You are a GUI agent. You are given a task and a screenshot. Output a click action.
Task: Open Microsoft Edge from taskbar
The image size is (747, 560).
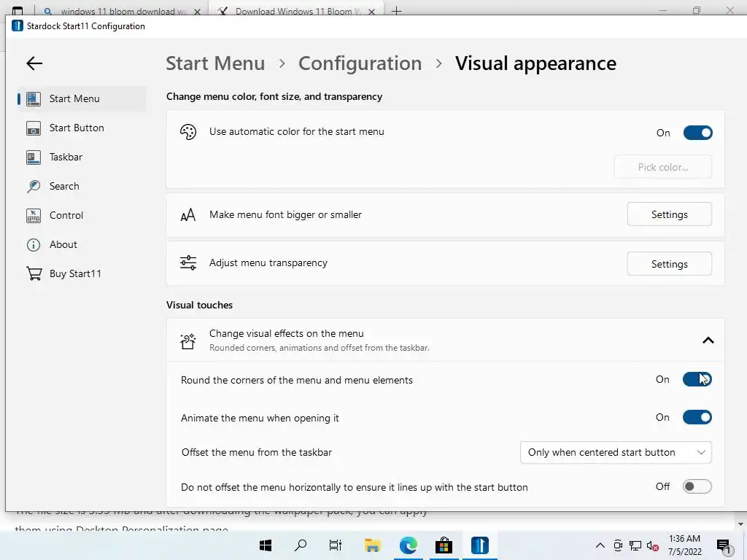pos(409,545)
